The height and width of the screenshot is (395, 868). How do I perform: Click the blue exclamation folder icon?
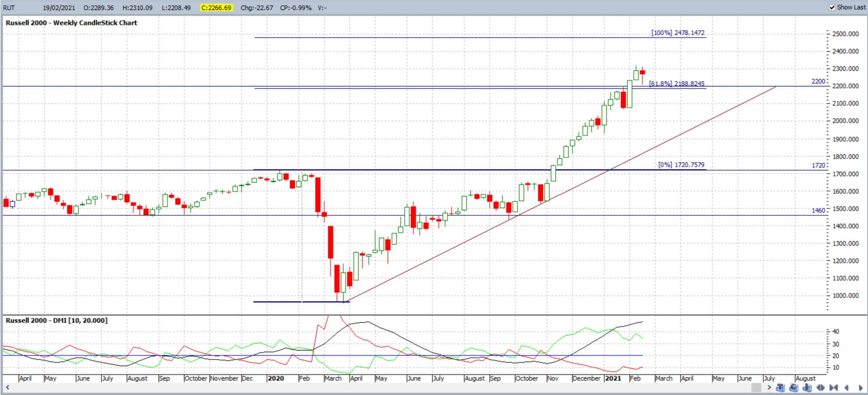[807, 387]
